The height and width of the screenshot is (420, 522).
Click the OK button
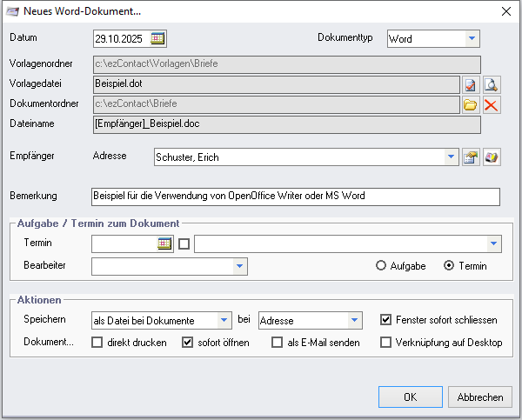coord(410,397)
